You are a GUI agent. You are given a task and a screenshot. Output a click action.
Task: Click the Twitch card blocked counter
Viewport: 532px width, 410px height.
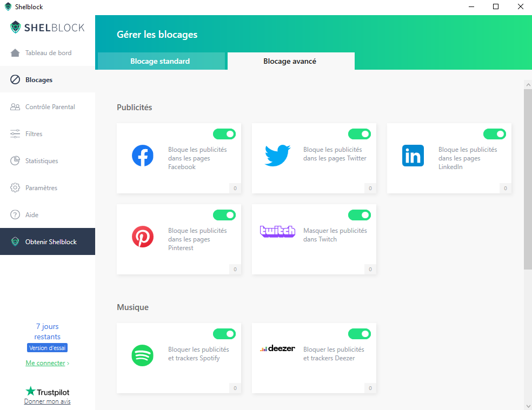click(370, 269)
